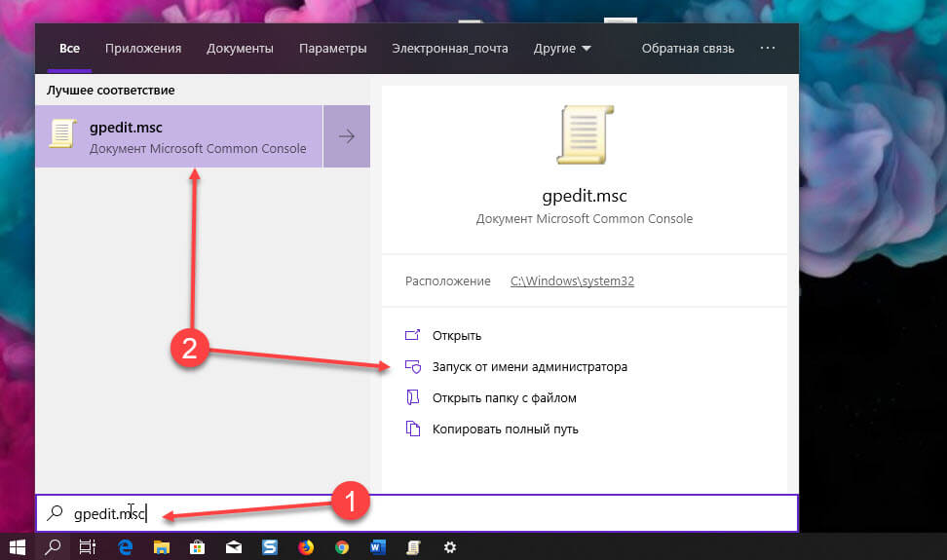This screenshot has width=947, height=560.
Task: Open the Windows Start menu
Action: click(x=17, y=547)
